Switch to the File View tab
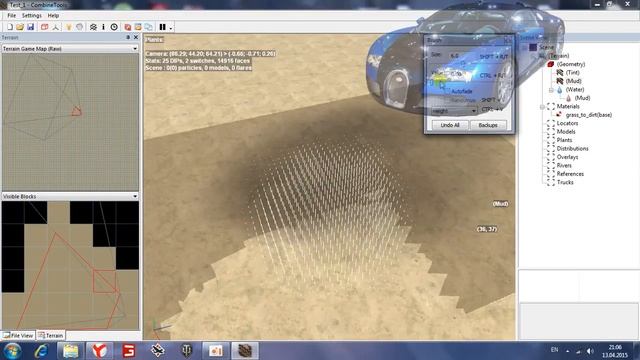The image size is (640, 360). [x=18, y=335]
